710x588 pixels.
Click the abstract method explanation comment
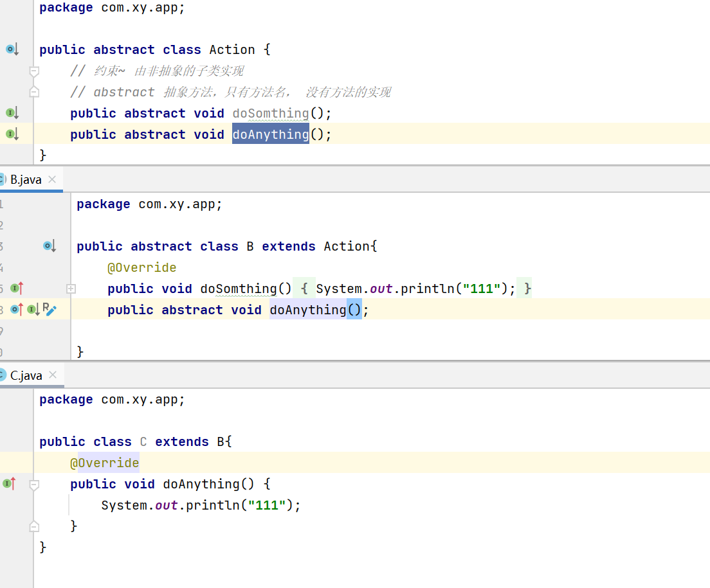(x=230, y=93)
